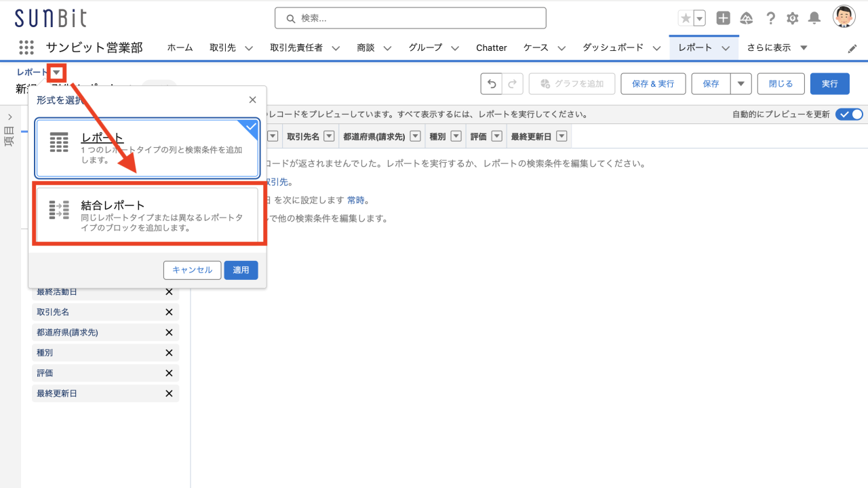
Task: Click the favorites star icon
Action: [686, 18]
